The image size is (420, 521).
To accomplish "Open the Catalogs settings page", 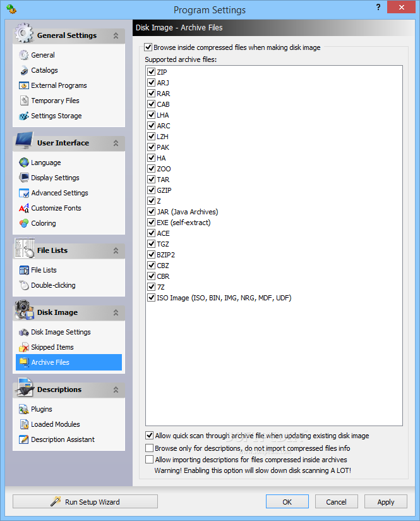I will click(x=44, y=70).
